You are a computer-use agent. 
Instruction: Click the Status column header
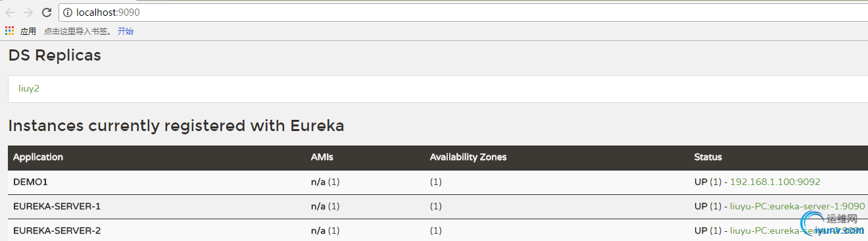(708, 157)
